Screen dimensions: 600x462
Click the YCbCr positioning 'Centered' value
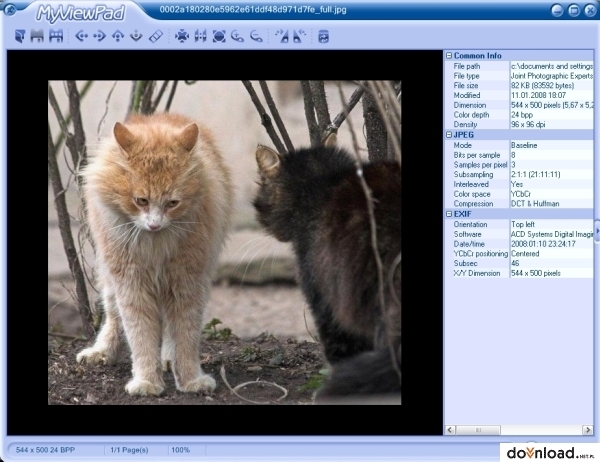[525, 254]
